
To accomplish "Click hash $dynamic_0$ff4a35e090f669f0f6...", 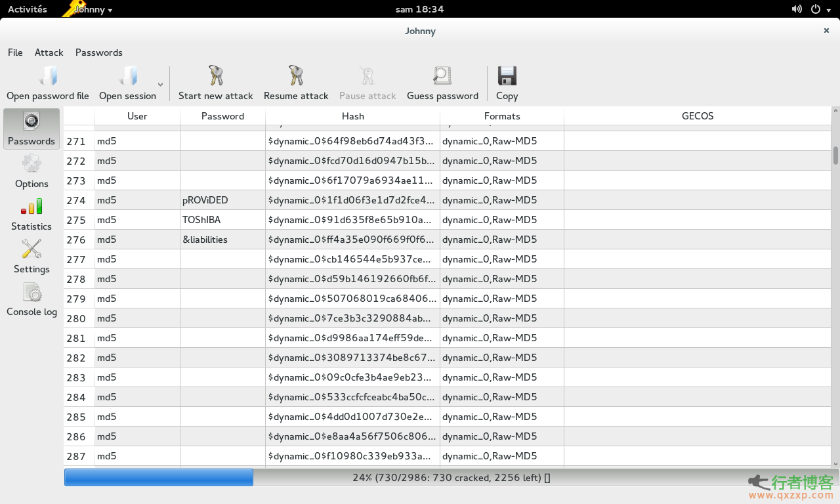I will click(352, 240).
